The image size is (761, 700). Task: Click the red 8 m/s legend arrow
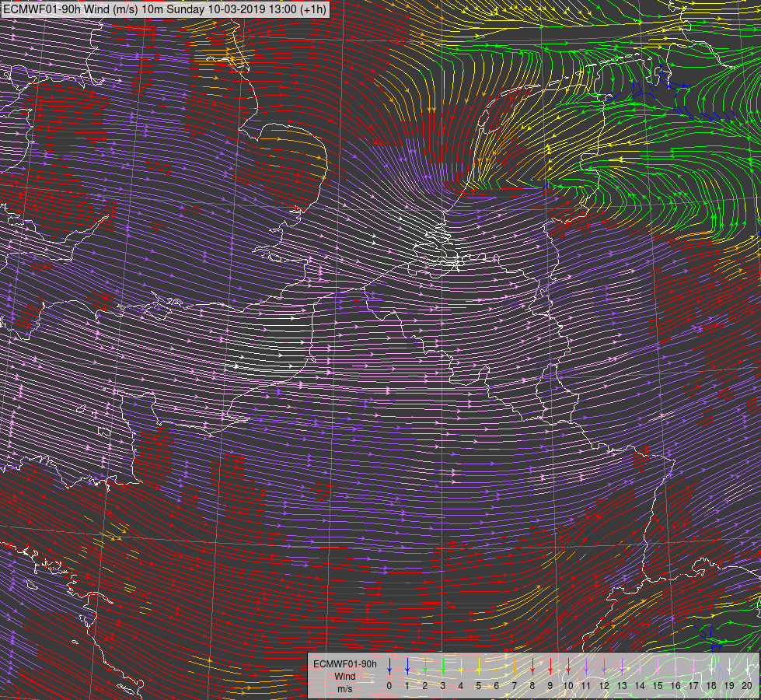pos(532,667)
